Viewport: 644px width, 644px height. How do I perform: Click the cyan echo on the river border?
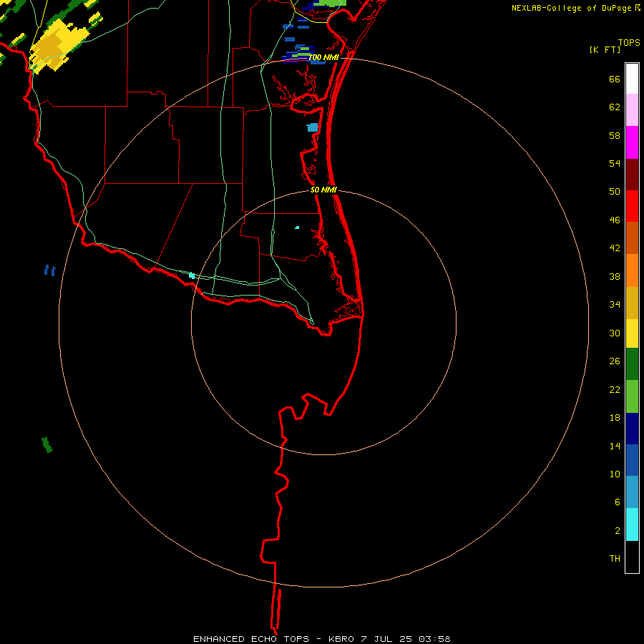[192, 275]
